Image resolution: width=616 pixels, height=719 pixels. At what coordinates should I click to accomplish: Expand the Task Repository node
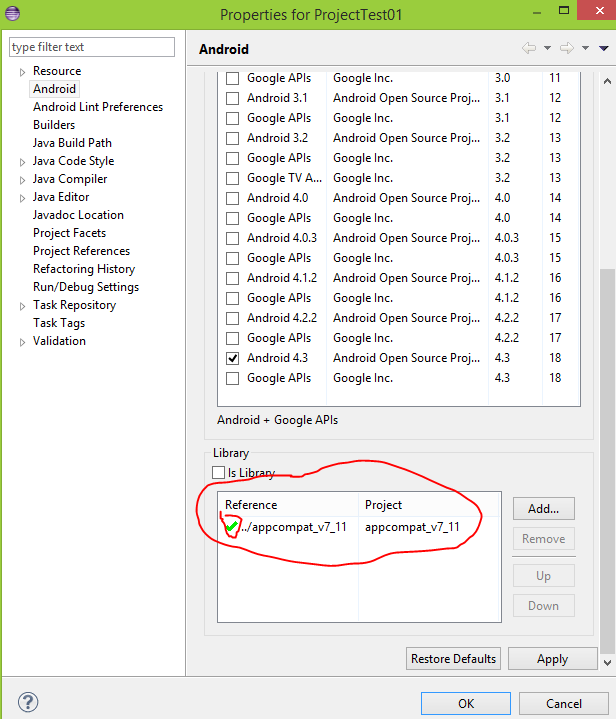point(23,306)
